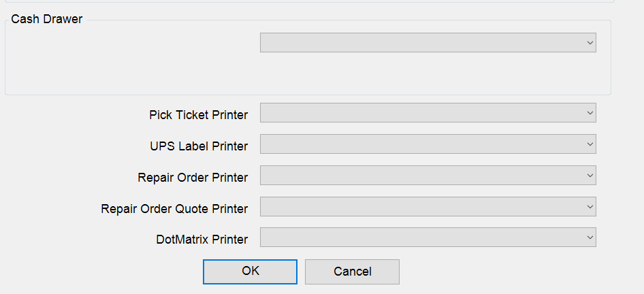Click the UPS Label Printer dropdown chevron

590,144
